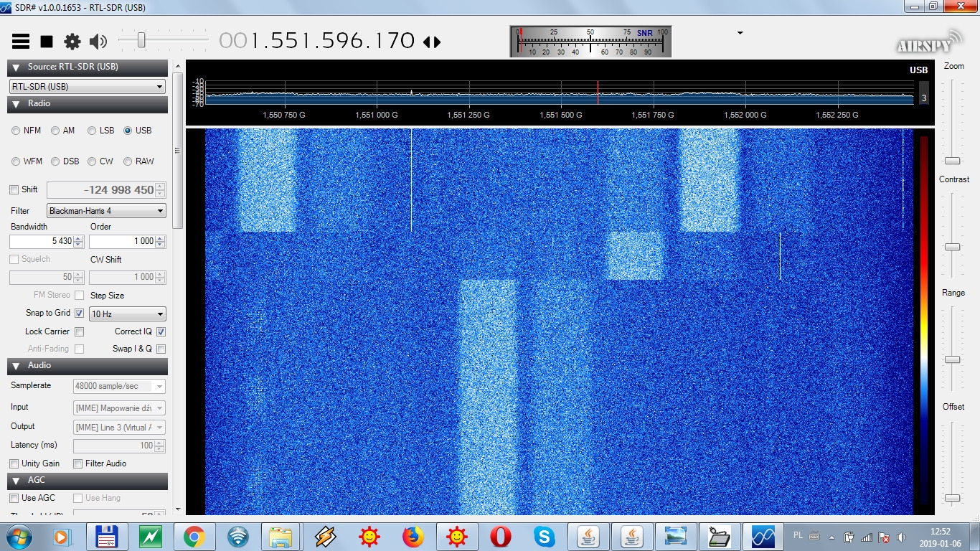The height and width of the screenshot is (551, 980).
Task: Open Google Chrome from taskbar
Action: [194, 537]
